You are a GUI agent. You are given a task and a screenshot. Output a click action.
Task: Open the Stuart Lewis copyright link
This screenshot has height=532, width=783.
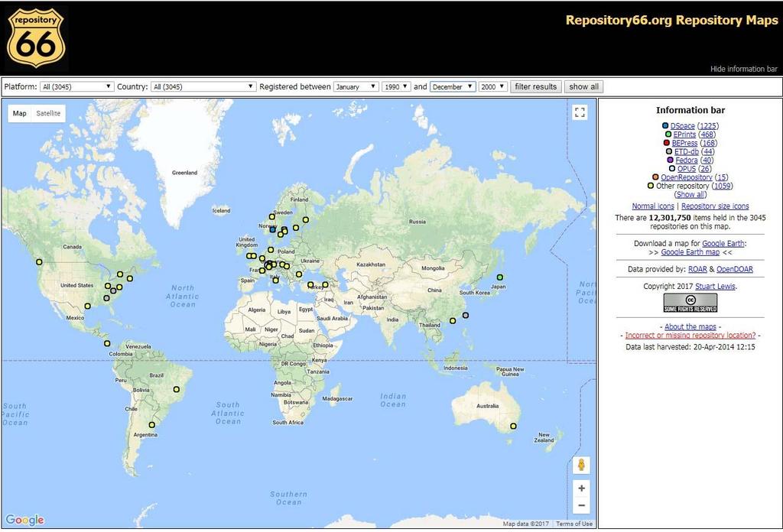pos(715,287)
